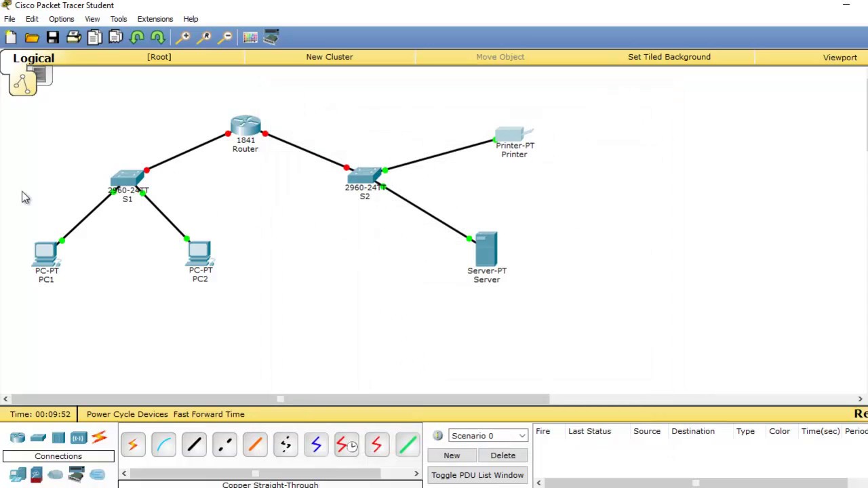This screenshot has height=488, width=868.
Task: Choose the Phone cable connection
Action: click(x=285, y=445)
